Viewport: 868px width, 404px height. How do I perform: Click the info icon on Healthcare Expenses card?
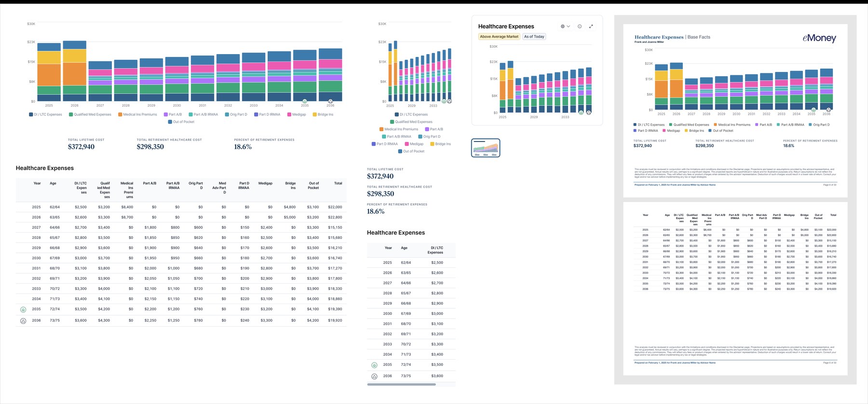pos(580,27)
